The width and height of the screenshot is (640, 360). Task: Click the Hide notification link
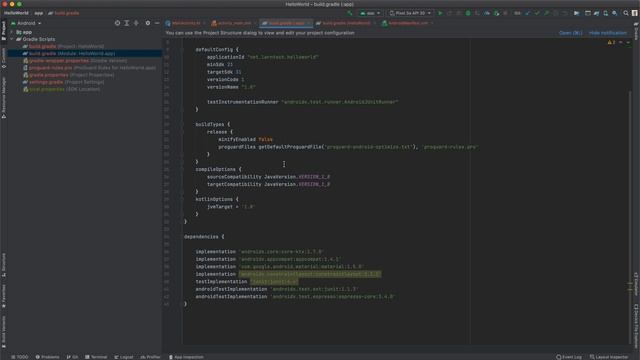[x=607, y=33]
